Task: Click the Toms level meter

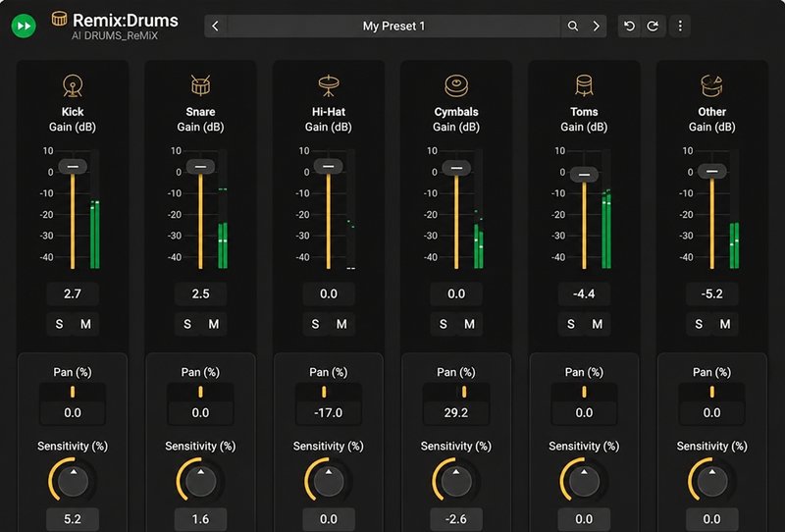Action: pos(606,209)
